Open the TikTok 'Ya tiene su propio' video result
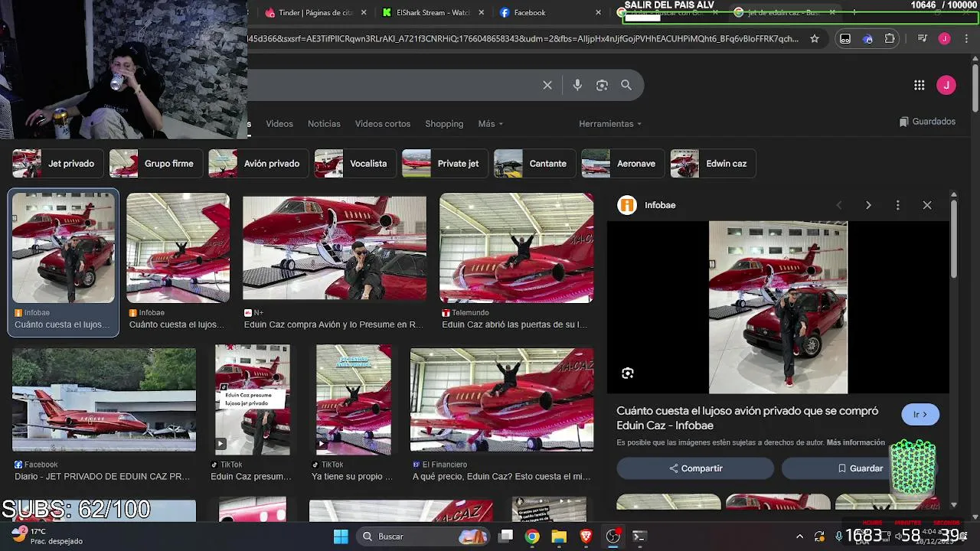The width and height of the screenshot is (980, 551). [x=354, y=399]
